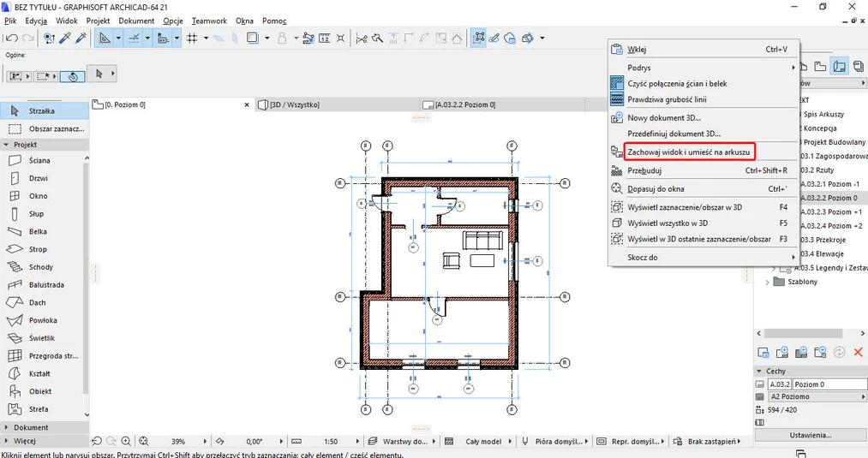
Task: Expand the Dokument toolbox section
Action: tap(45, 427)
